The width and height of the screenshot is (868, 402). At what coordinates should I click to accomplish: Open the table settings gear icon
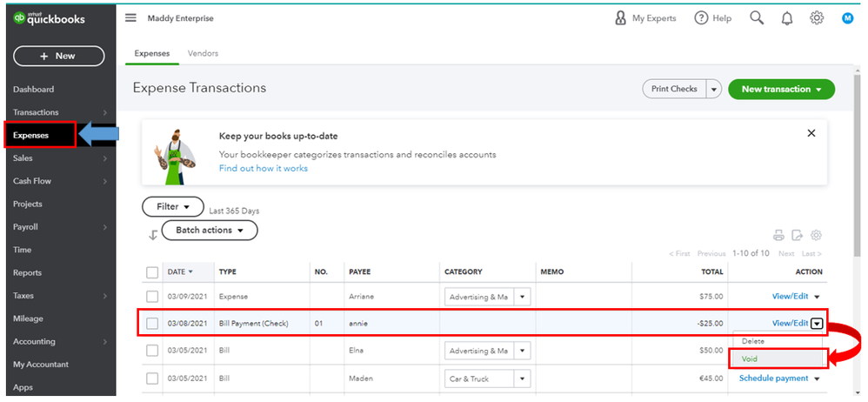816,235
